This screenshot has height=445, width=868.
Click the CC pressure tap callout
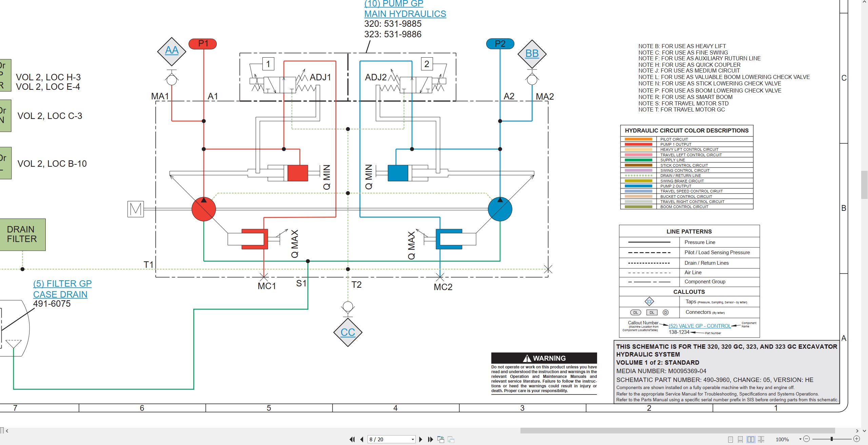348,332
